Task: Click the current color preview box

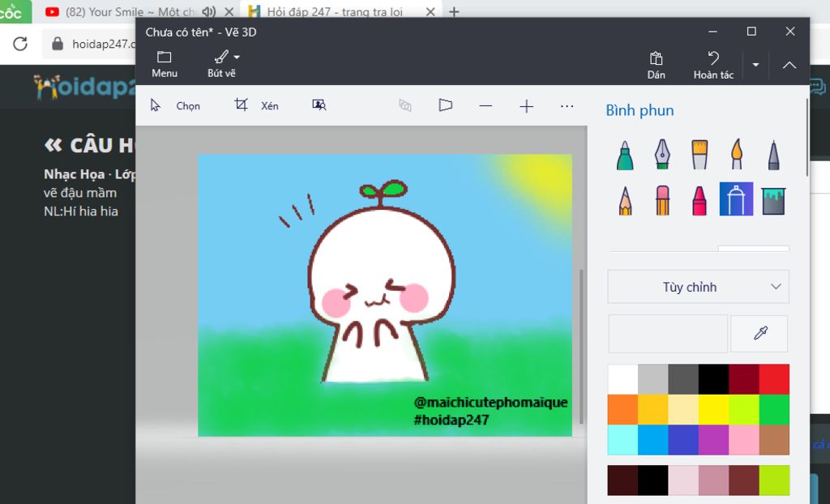Action: pos(668,334)
